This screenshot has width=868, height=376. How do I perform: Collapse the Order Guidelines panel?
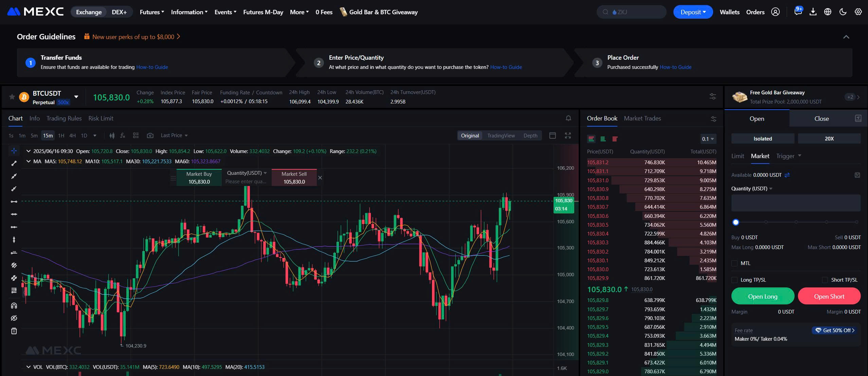(x=846, y=37)
